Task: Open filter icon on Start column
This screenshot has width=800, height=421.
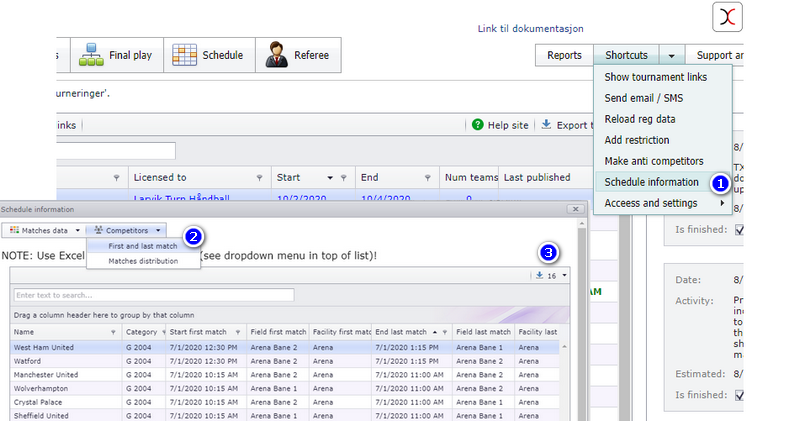Action: click(x=343, y=178)
